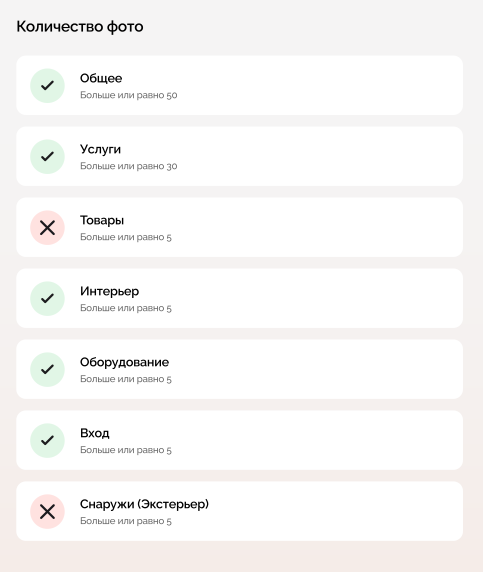
Task: Click the green checkmark icon beside Оборудование
Action: pos(47,370)
